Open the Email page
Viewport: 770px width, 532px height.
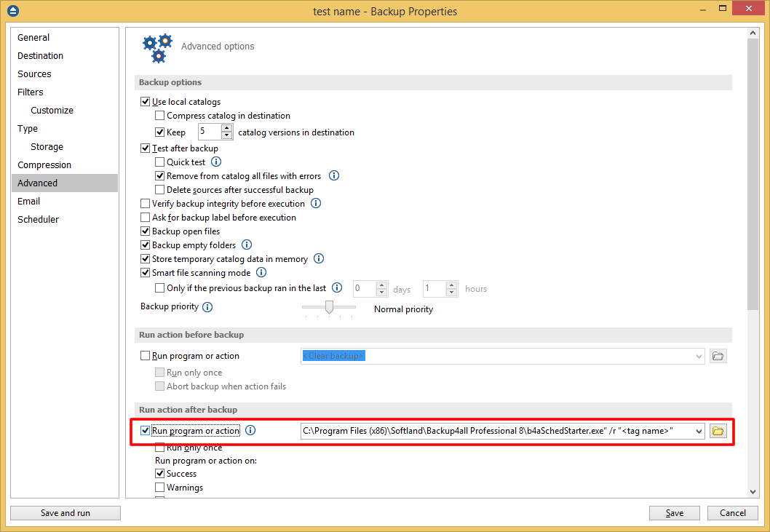(28, 201)
